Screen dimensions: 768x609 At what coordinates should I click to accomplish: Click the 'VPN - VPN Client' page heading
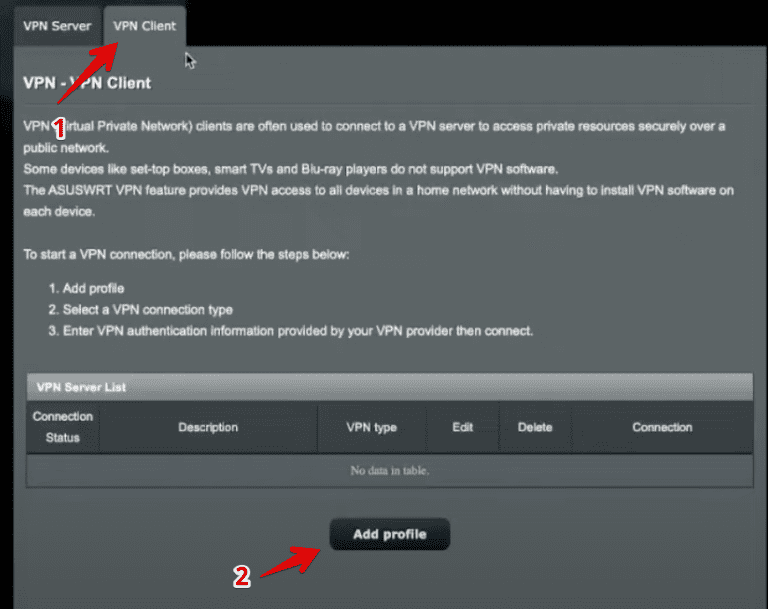click(87, 83)
